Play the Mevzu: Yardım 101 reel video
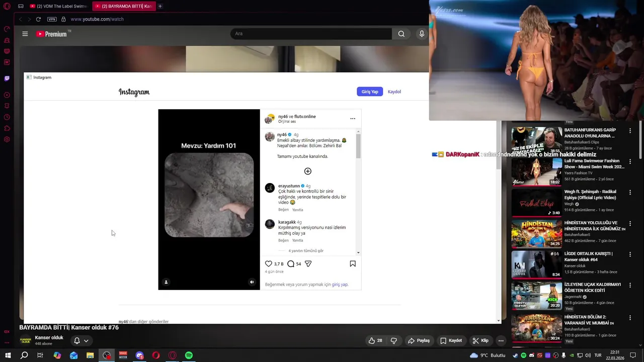Image resolution: width=644 pixels, height=362 pixels. tap(209, 200)
